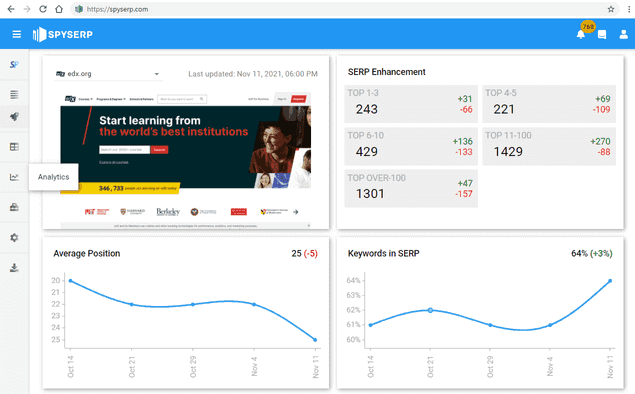Click the Oct 14 point on Average Position chart

[x=70, y=281]
